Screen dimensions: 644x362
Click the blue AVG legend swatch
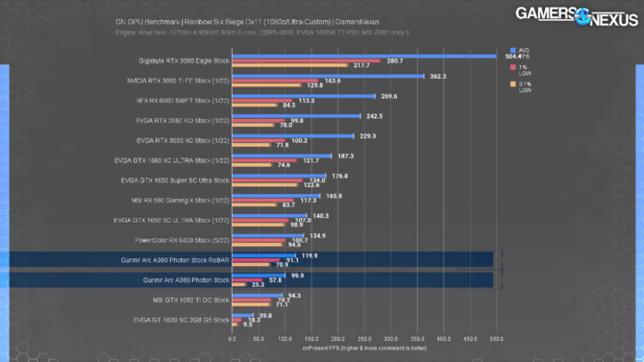(512, 51)
